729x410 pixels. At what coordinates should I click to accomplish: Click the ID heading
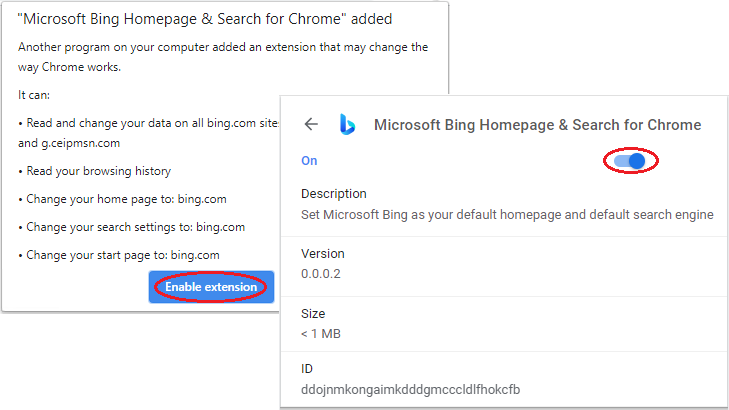pyautogui.click(x=308, y=369)
